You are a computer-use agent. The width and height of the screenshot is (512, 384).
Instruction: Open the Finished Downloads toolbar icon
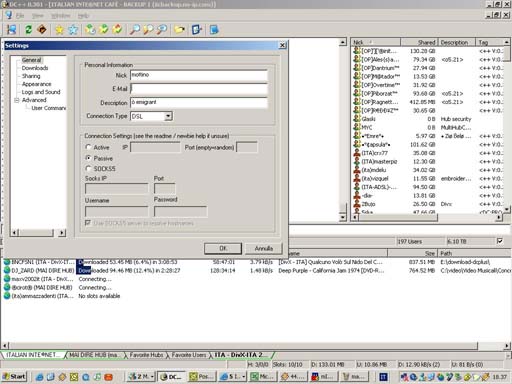[x=104, y=30]
